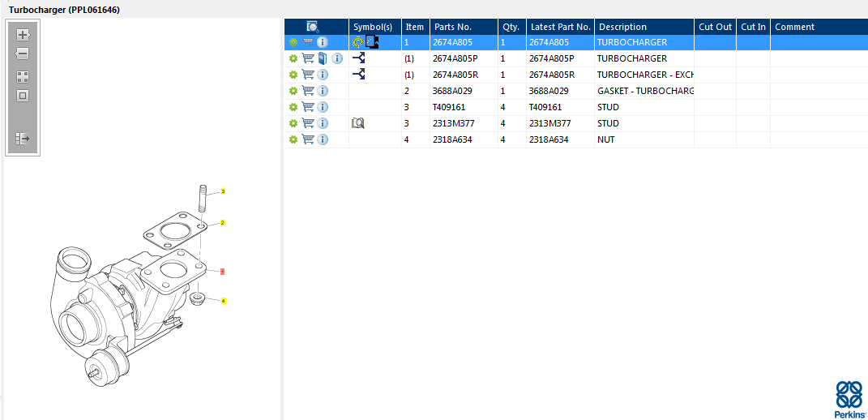The image size is (868, 420).
Task: Select parts number cell T409161
Action: point(464,107)
